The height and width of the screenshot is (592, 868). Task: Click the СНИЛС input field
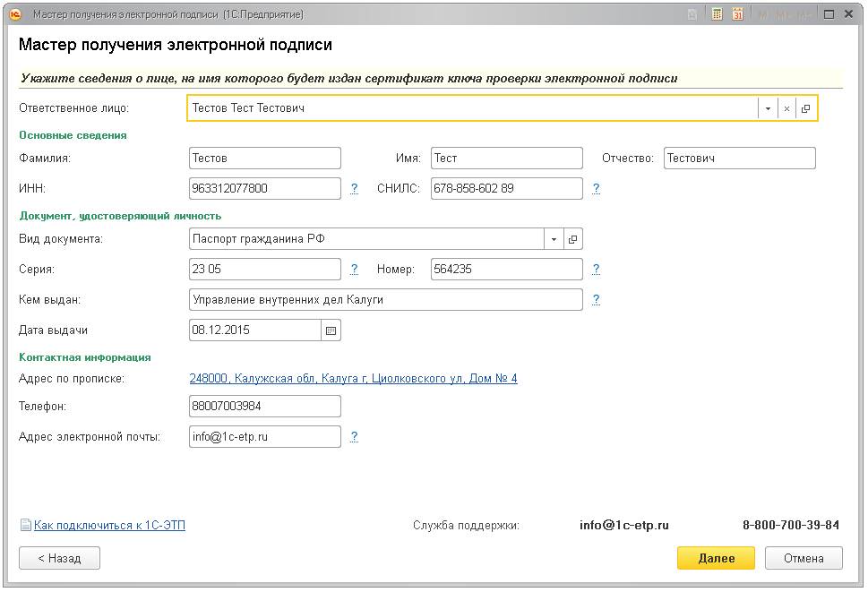point(506,189)
